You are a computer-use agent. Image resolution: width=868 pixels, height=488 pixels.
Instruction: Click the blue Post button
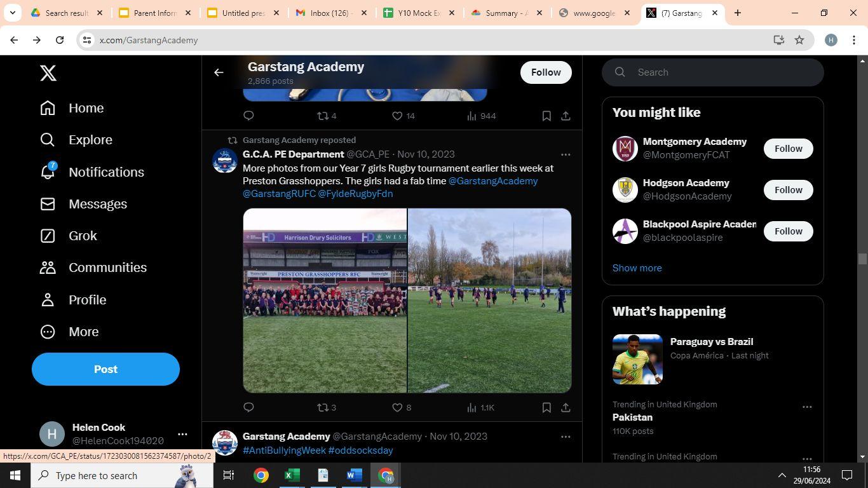tap(105, 369)
